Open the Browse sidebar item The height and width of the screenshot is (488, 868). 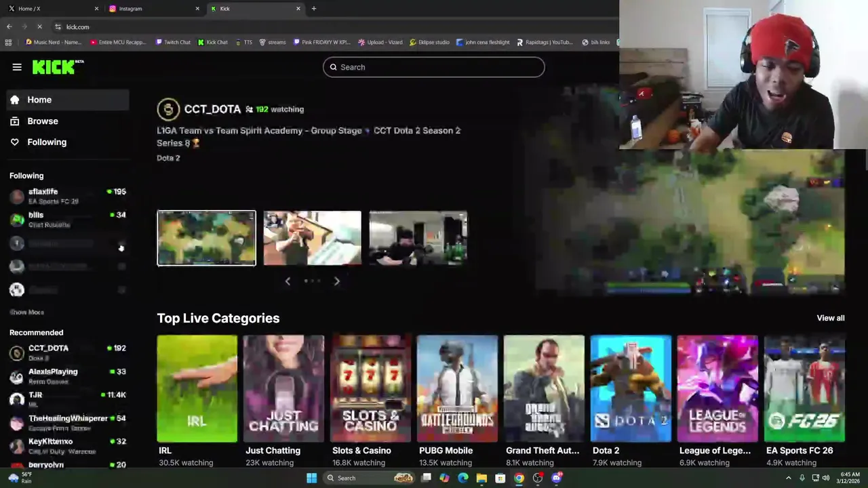68,121
